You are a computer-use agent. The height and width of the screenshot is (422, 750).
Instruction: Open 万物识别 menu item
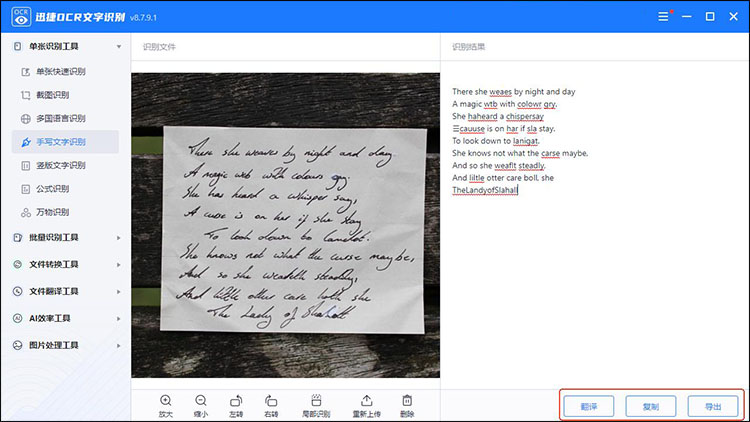tap(65, 212)
